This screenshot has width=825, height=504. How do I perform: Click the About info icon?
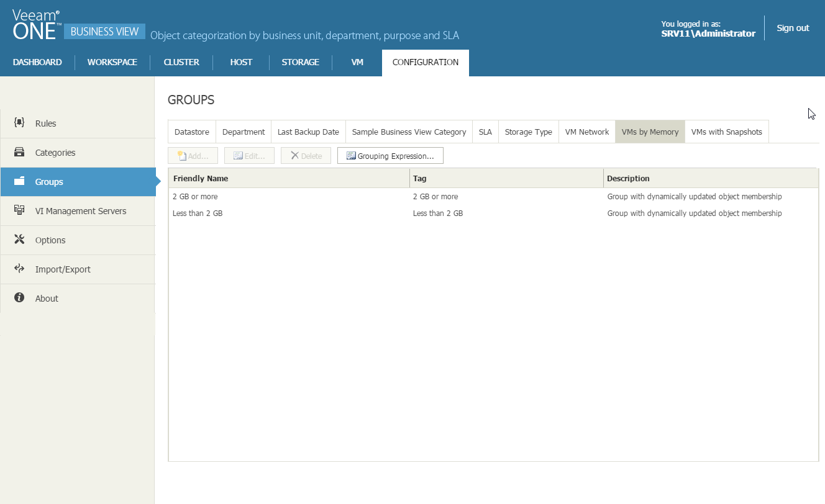[19, 298]
